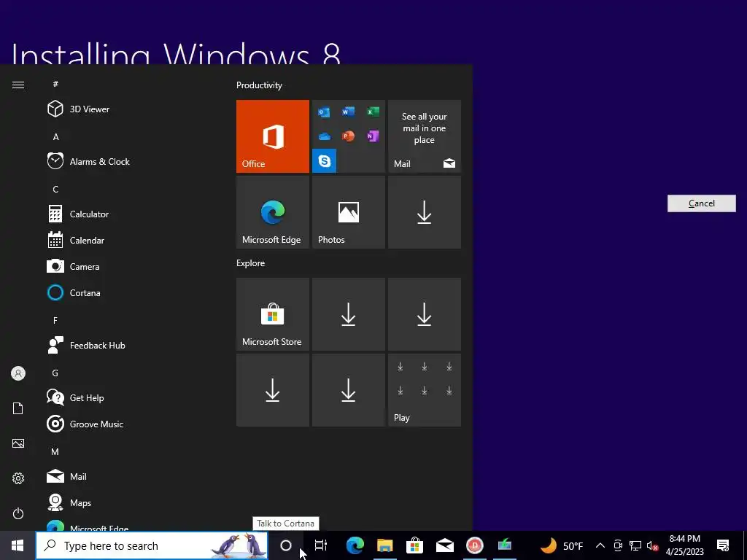This screenshot has width=747, height=560.
Task: Talk to Cortana from the taskbar
Action: 286,545
